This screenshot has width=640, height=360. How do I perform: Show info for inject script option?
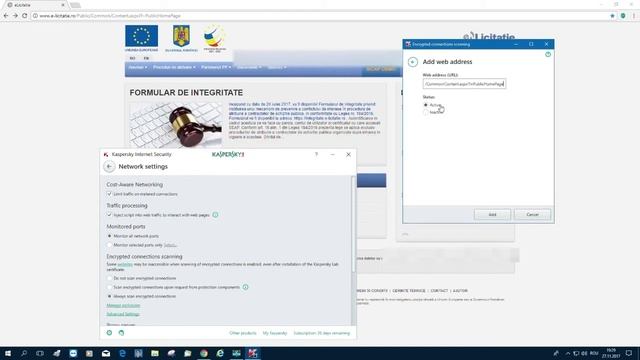[x=215, y=215]
